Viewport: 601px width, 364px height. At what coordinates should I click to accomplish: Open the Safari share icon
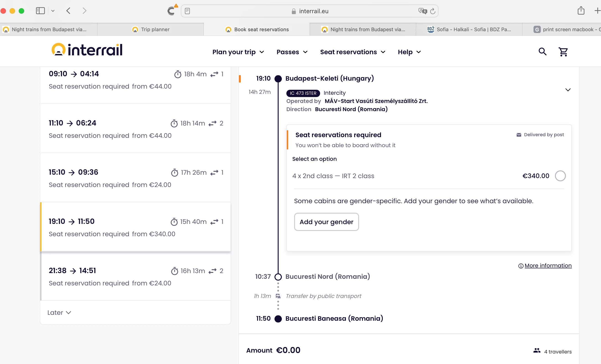point(581,11)
